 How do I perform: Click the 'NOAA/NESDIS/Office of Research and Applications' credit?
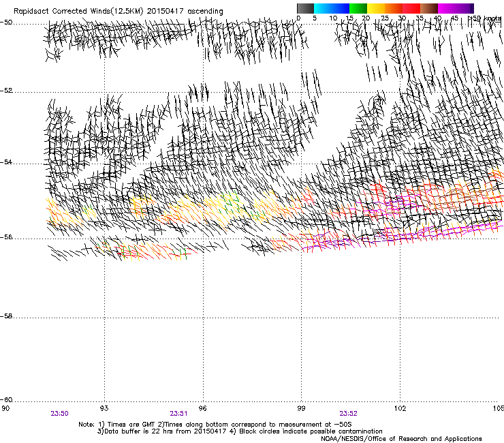(401, 439)
